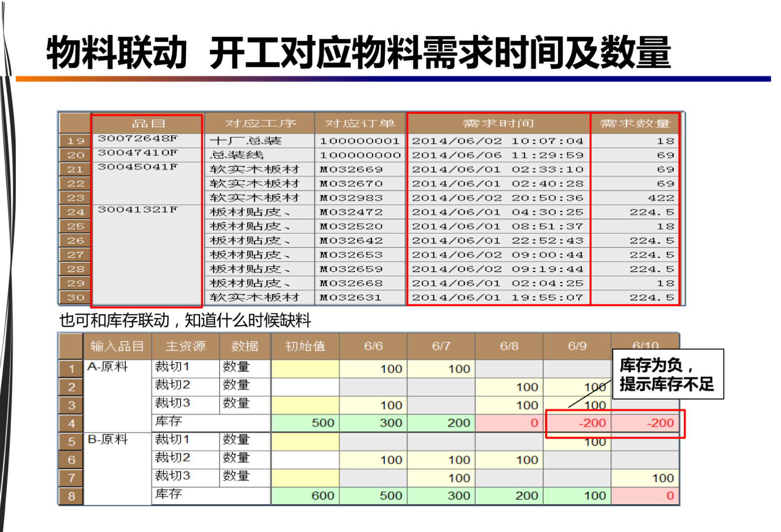Click order number M032668
The width and height of the screenshot is (781, 532).
coord(360,283)
